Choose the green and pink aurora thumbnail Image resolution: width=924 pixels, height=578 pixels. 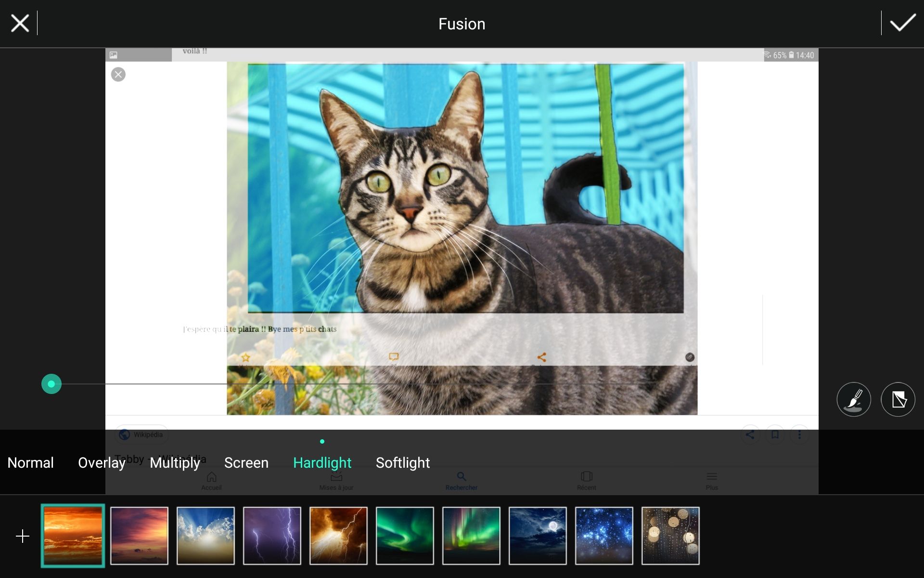tap(472, 536)
